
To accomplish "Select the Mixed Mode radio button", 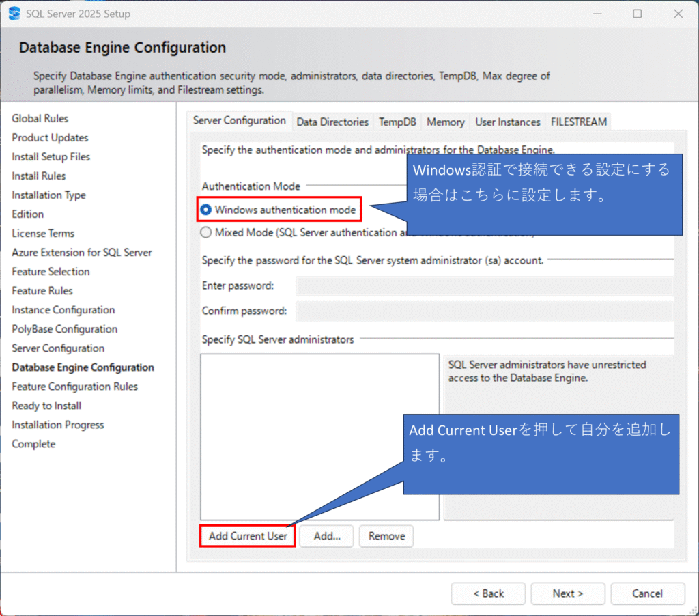I will click(x=206, y=232).
